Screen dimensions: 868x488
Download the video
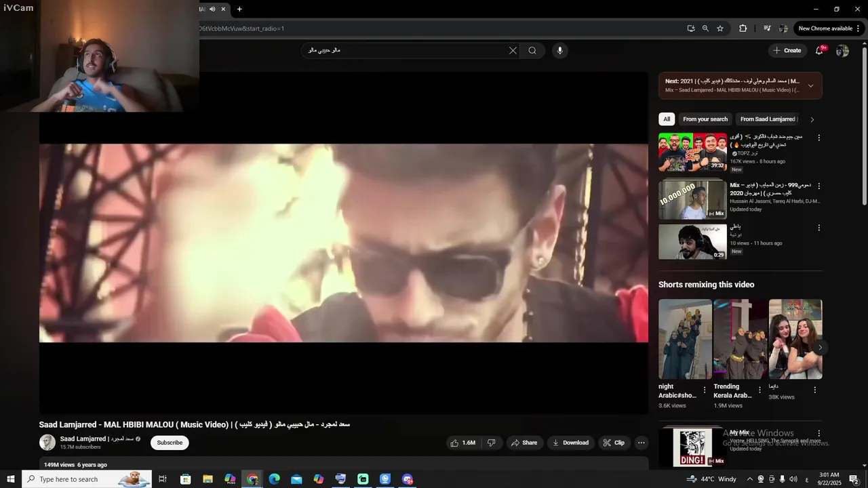coord(570,443)
